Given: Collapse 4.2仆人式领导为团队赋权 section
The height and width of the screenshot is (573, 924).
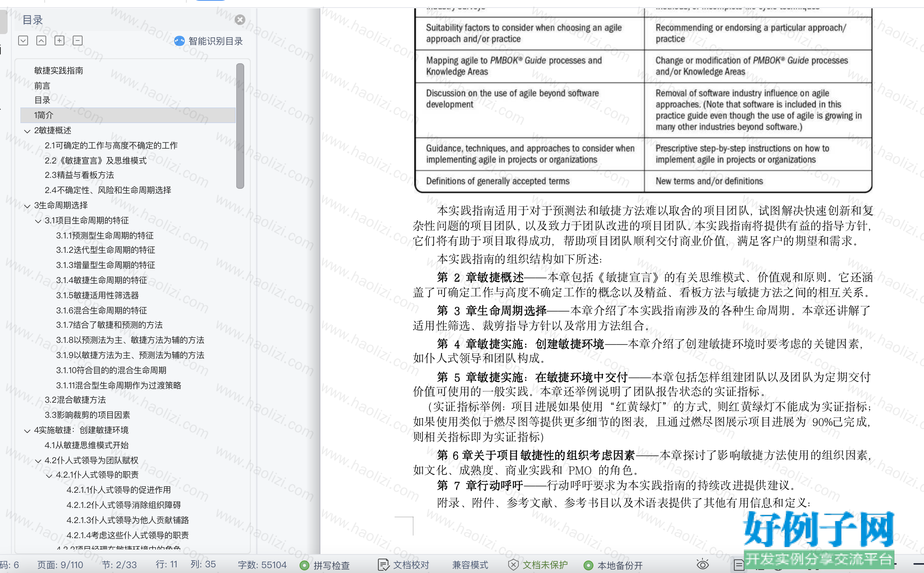Looking at the screenshot, I should coord(38,461).
